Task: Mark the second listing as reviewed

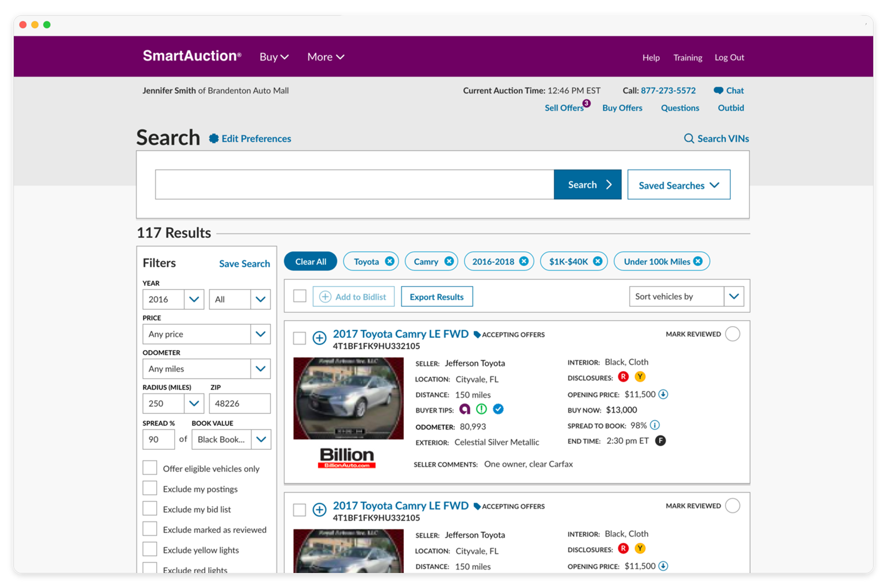Action: 732,506
